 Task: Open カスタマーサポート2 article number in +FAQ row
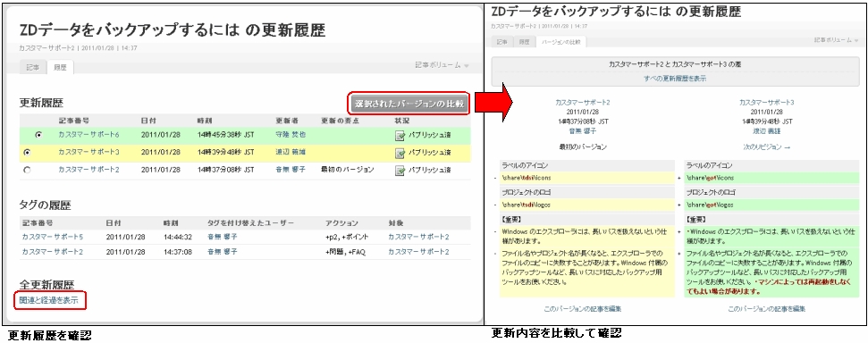point(53,252)
